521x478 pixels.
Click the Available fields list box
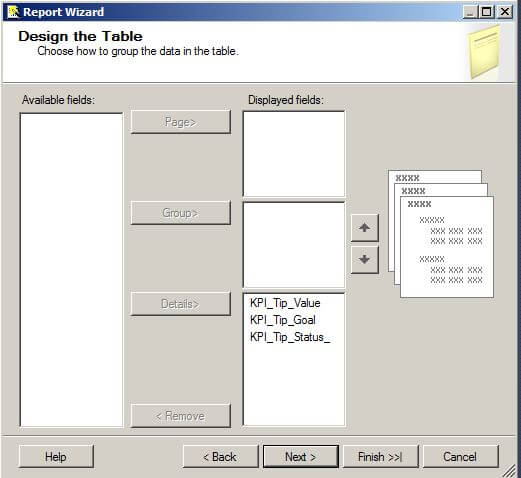[x=71, y=270]
